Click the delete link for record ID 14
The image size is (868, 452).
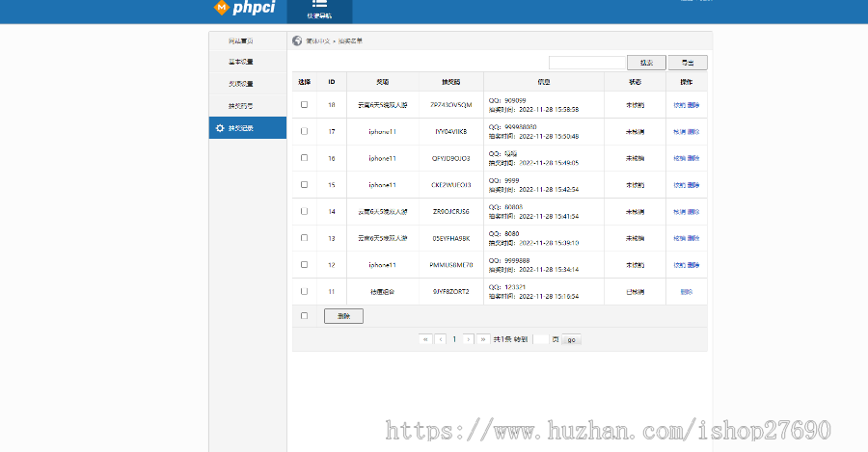tap(693, 212)
